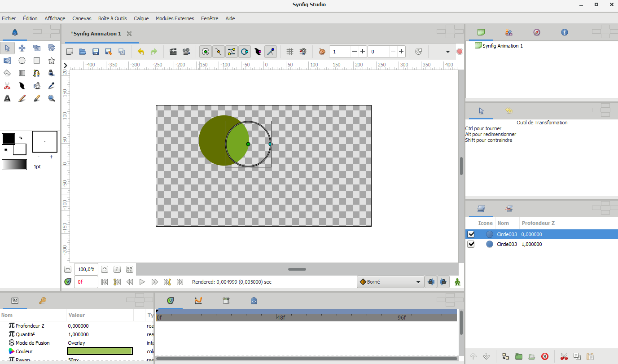Click the current time field showing 0f
Viewport: 618px width, 364px height.
(86, 282)
